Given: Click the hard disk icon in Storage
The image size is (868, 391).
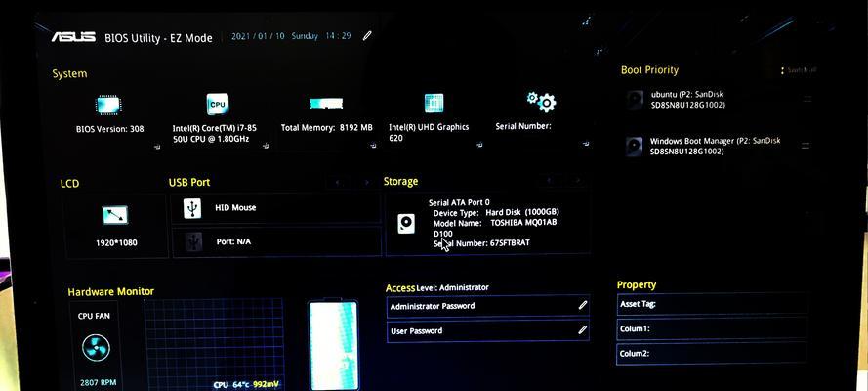Looking at the screenshot, I should click(x=406, y=224).
